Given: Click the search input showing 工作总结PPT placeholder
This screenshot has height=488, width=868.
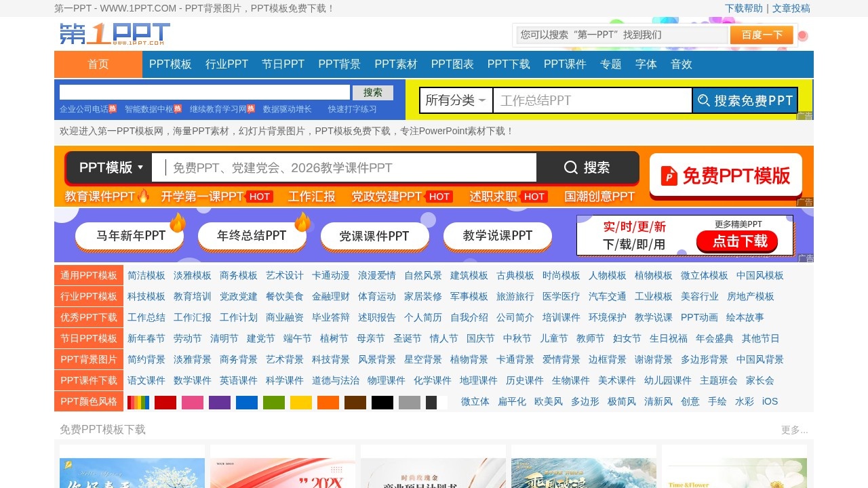Looking at the screenshot, I should 590,100.
